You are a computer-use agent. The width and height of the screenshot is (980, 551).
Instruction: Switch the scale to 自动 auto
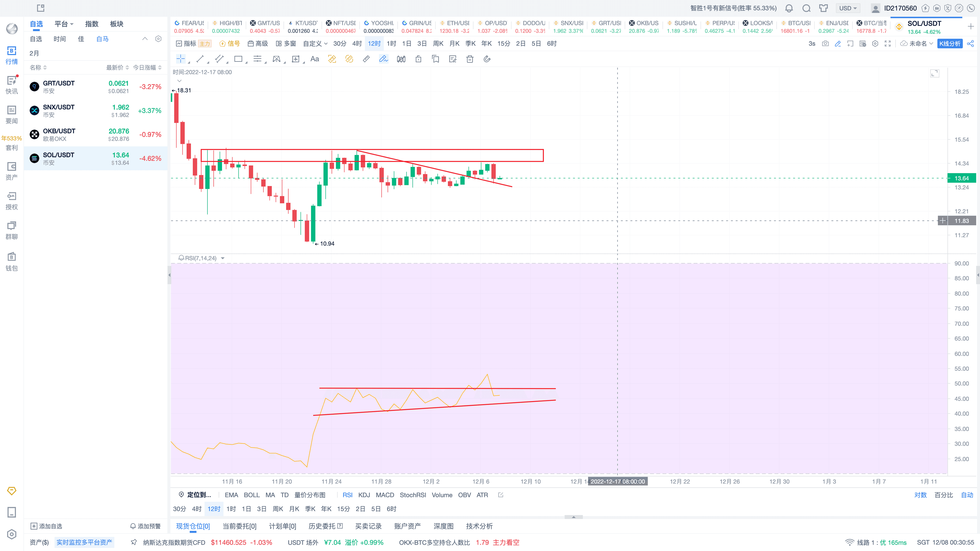[x=967, y=495]
